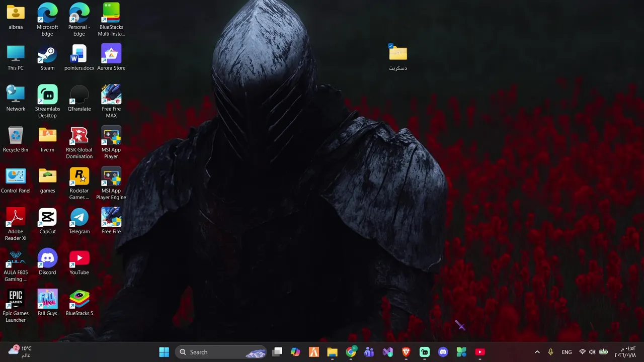
Task: Open the Adobe Reader XI shortcut
Action: [x=16, y=225]
